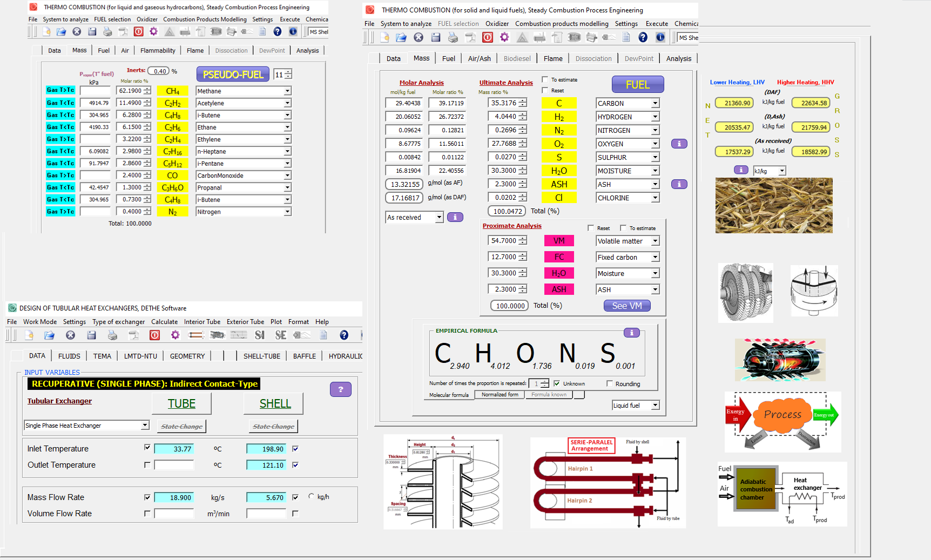931x560 pixels.
Task: Click 'Normalized form' button
Action: 500,395
